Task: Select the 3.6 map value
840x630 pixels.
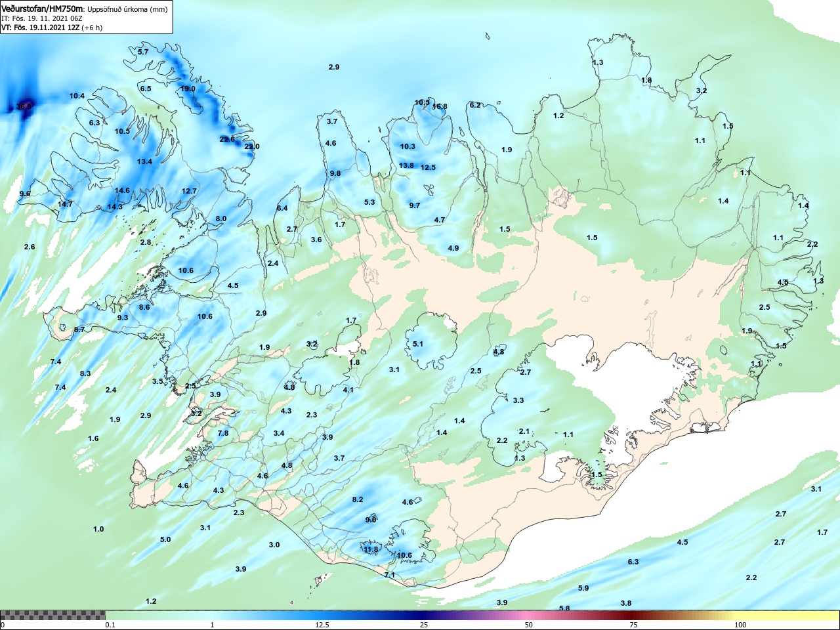Action: [x=316, y=240]
